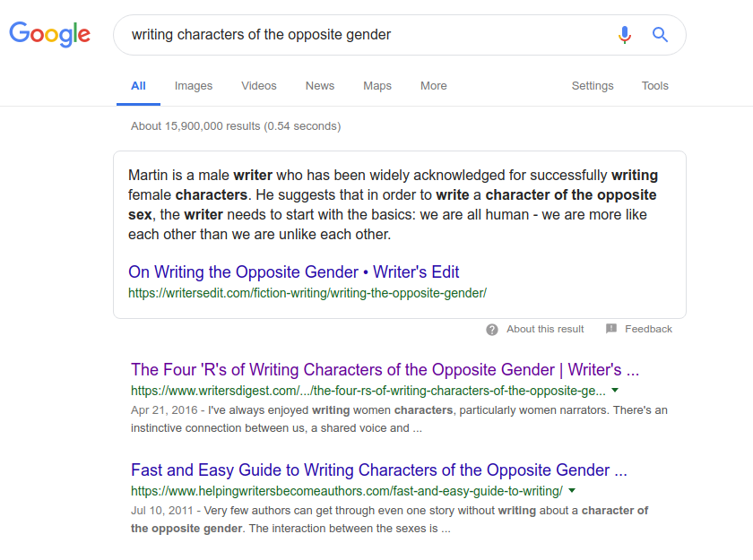Select the Maps tab

tap(377, 86)
